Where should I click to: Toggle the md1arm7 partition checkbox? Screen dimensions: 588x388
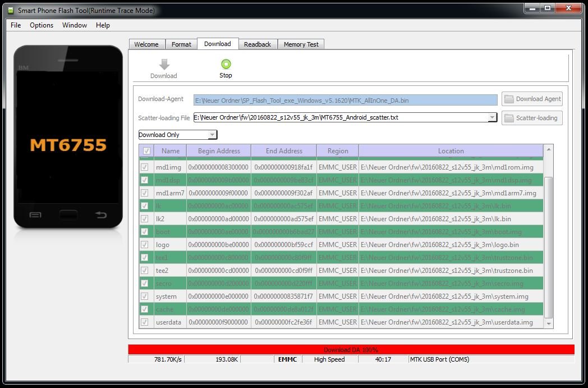point(144,193)
